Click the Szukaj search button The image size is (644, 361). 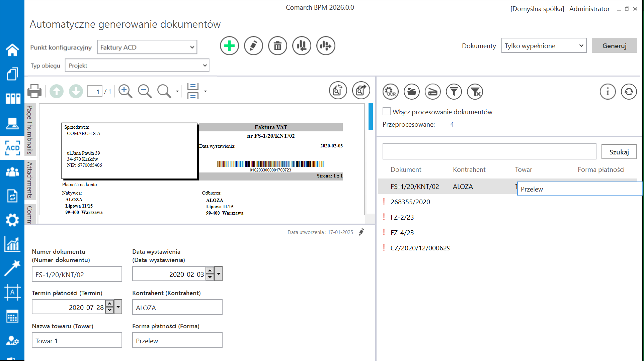619,152
